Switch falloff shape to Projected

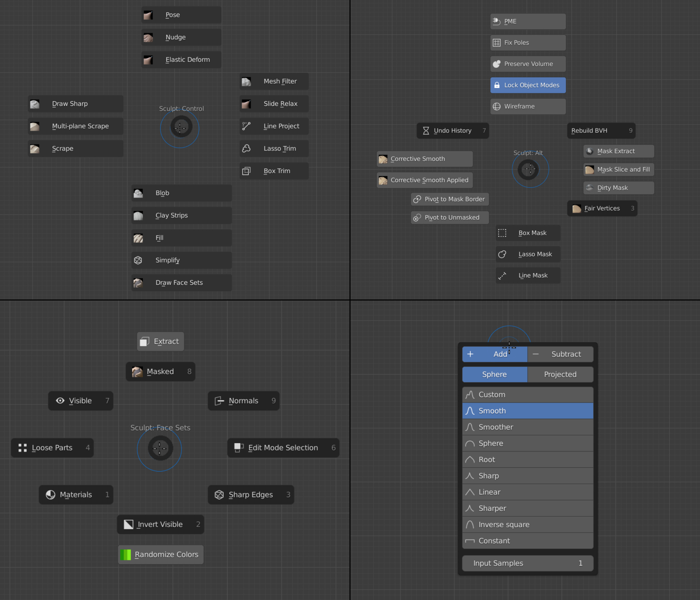pos(560,374)
